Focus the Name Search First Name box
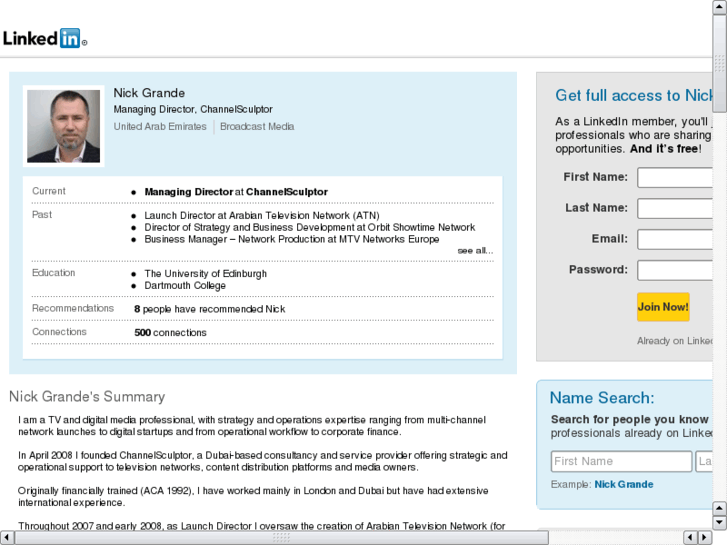Screen dimensions: 727x545 click(621, 461)
